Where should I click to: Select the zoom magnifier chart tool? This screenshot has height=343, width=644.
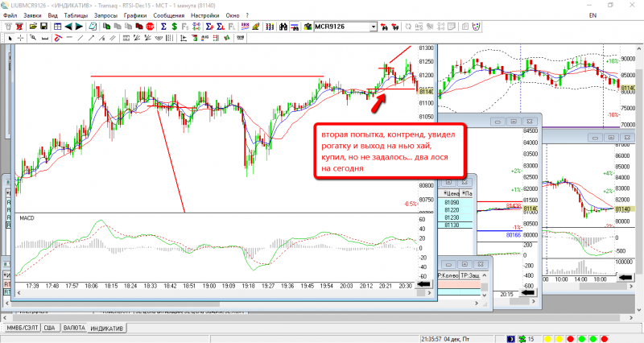point(33,37)
